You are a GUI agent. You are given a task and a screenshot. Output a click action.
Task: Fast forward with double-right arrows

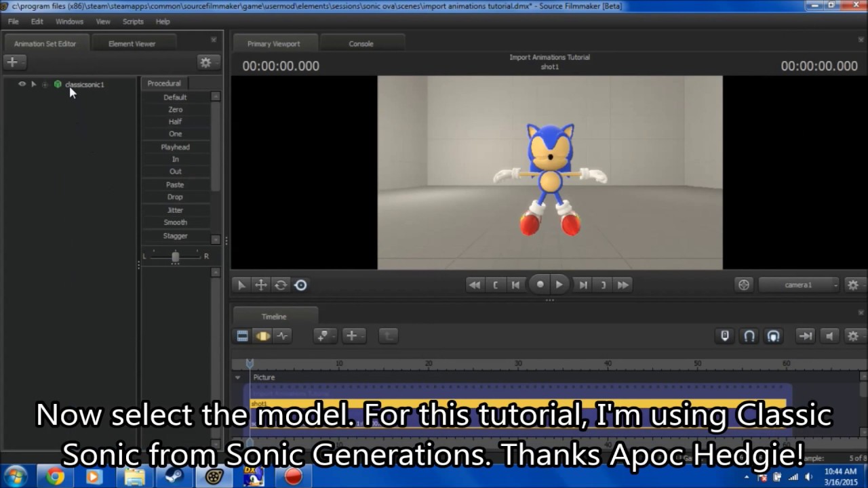pyautogui.click(x=623, y=285)
